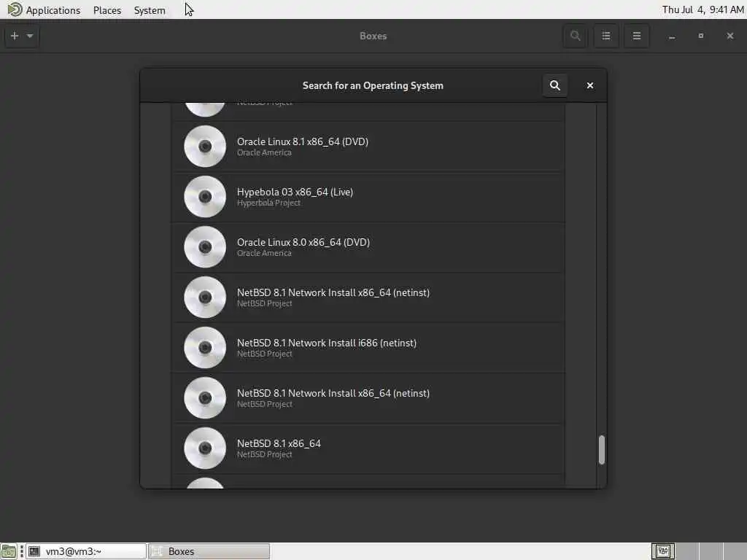Screen dimensions: 747x560
Task: Click the disc icon for NetBSD 8.1 x86_64
Action: pyautogui.click(x=205, y=448)
